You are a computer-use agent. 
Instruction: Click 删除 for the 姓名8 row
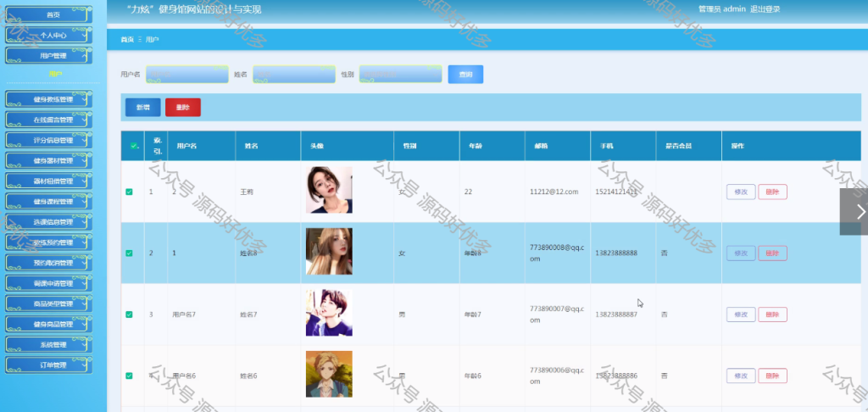[x=772, y=253]
